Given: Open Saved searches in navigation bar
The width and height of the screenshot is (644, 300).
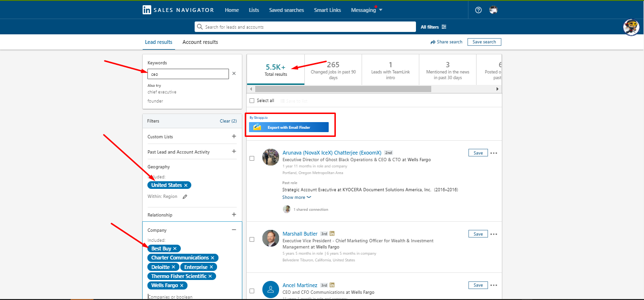Looking at the screenshot, I should click(x=286, y=10).
